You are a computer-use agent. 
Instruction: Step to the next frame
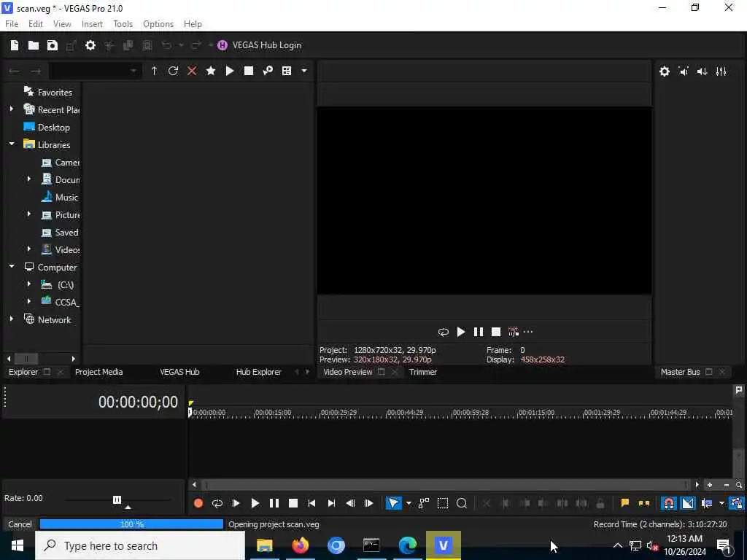(368, 503)
